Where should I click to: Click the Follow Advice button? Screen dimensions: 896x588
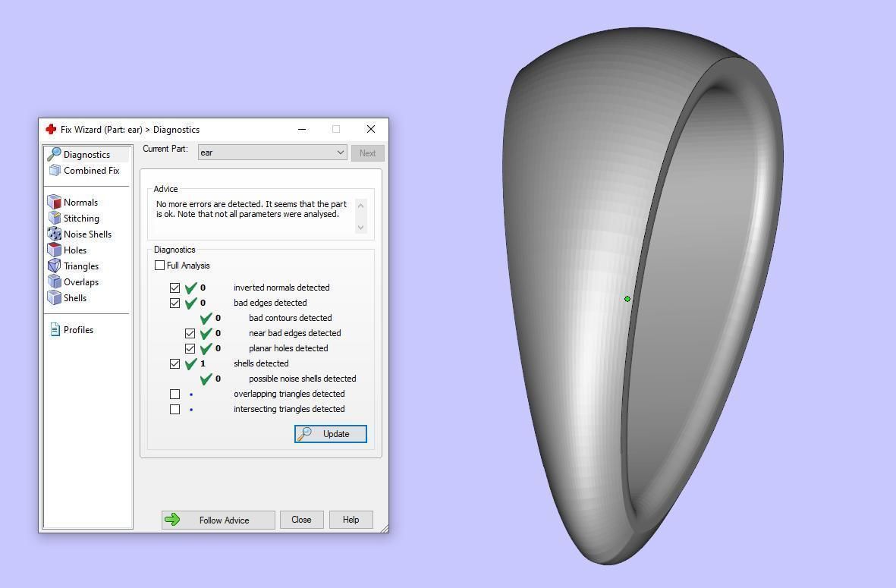pos(218,520)
